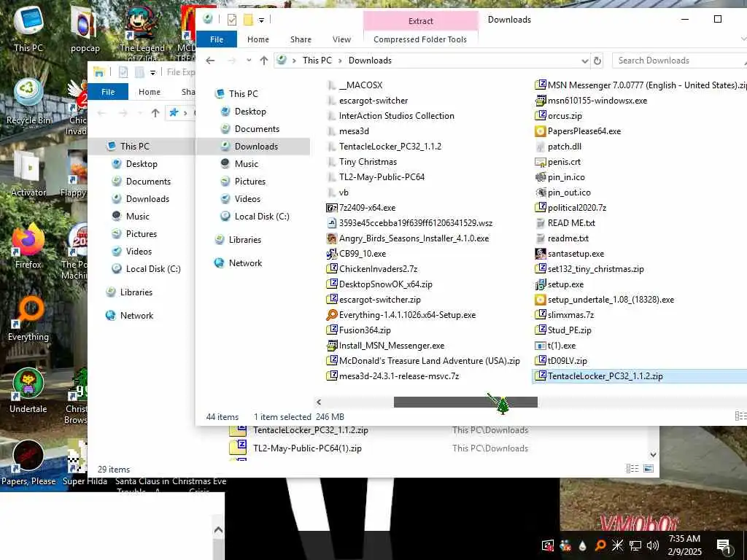Viewport: 747px width, 560px height.
Task: Click the New Folder quick access toolbar icon
Action: (248, 20)
